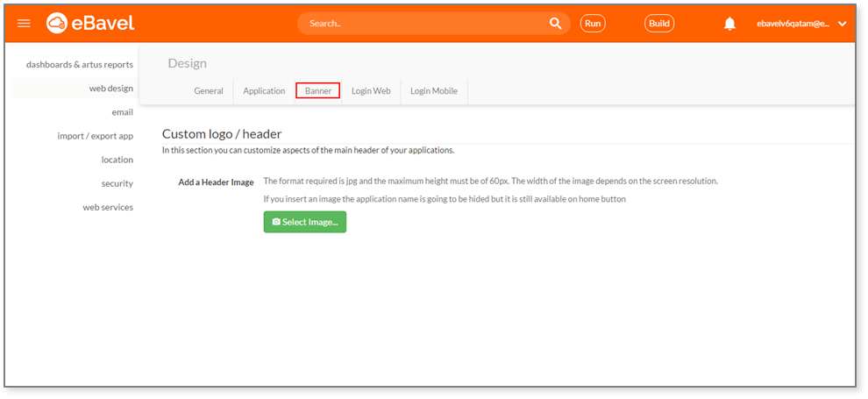This screenshot has height=399, width=868.
Task: Go to import / export app
Action: coord(96,136)
